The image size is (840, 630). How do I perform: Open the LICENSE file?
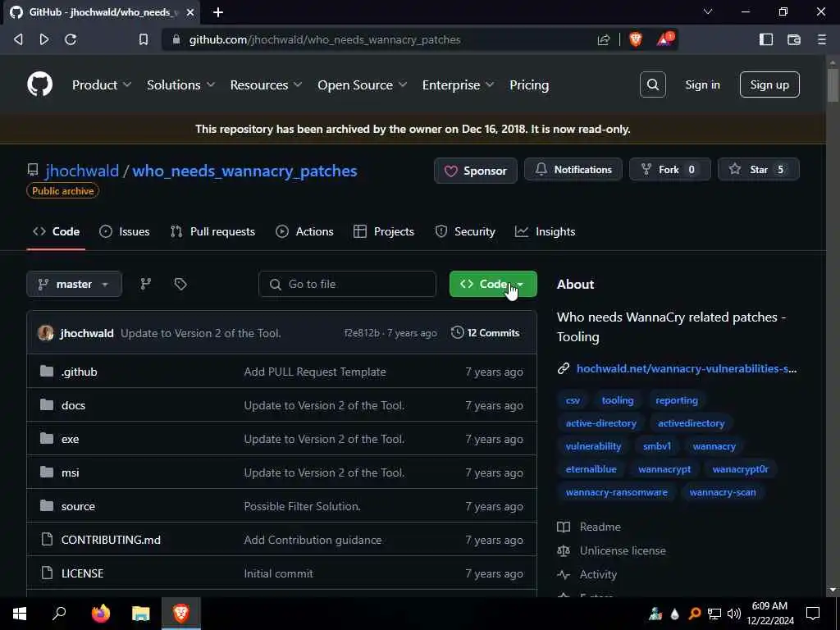[x=83, y=573]
